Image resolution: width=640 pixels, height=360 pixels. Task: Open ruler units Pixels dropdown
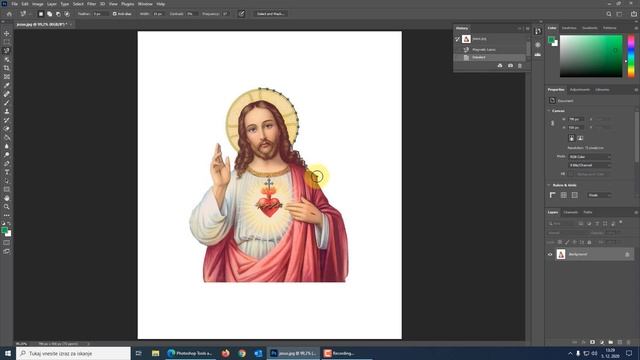pos(599,195)
